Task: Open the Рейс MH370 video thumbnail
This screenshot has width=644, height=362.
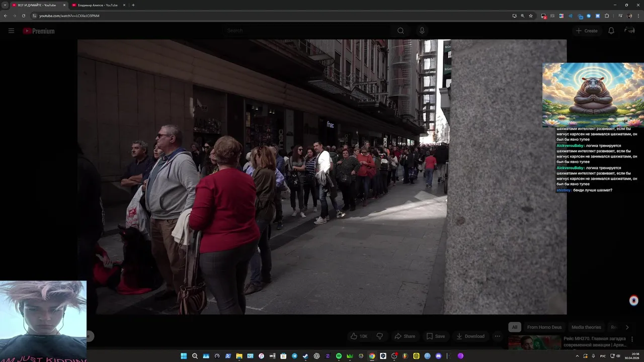Action: [x=534, y=342]
